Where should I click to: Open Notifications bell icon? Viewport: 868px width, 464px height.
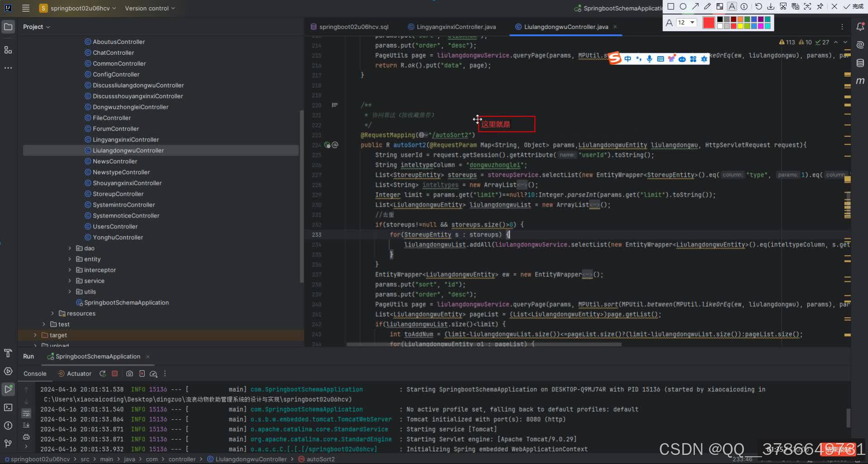[x=860, y=27]
